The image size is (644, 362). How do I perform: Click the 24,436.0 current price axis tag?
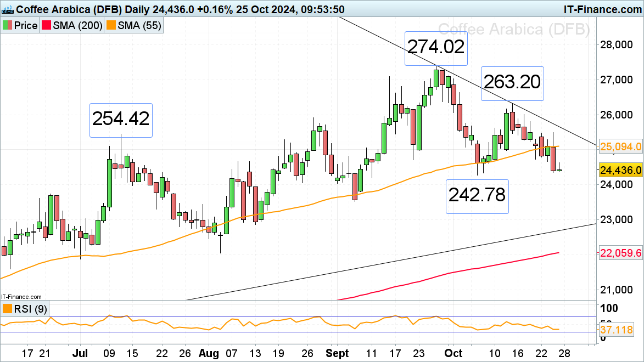point(621,171)
